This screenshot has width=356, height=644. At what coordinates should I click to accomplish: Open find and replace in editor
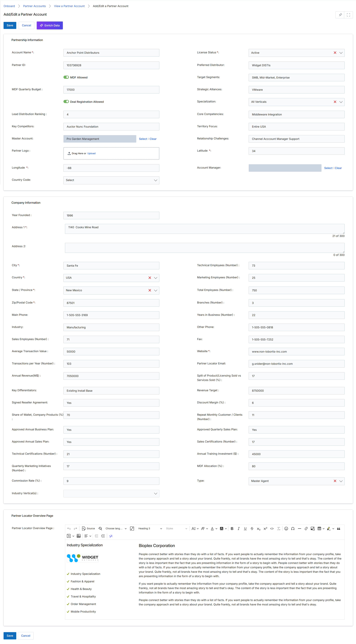(x=100, y=528)
